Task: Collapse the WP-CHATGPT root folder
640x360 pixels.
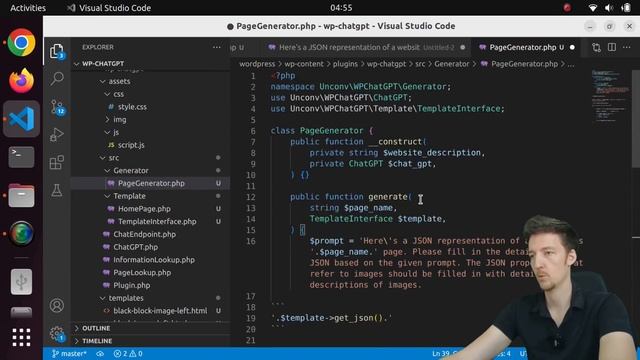Action: [151, 64]
